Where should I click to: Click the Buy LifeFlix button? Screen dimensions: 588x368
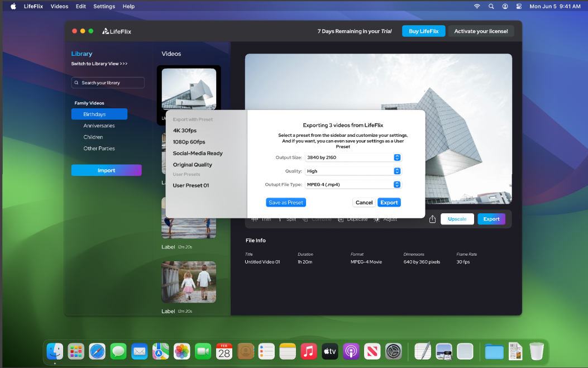pos(424,31)
